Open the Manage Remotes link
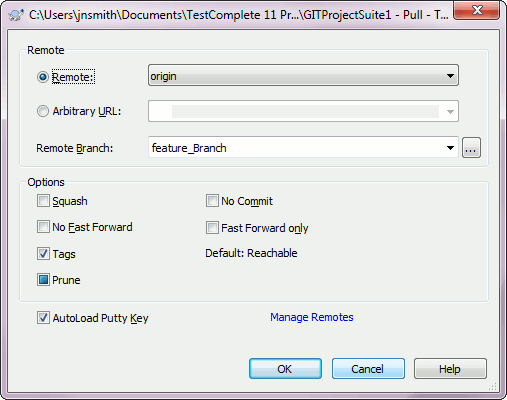This screenshot has height=400, width=507. click(312, 317)
